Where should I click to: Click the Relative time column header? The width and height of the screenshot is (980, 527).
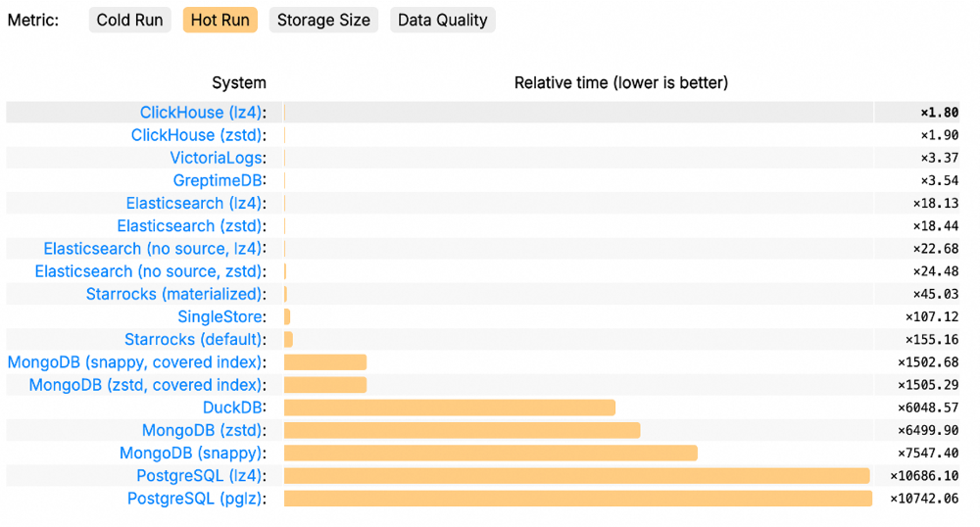click(x=620, y=83)
